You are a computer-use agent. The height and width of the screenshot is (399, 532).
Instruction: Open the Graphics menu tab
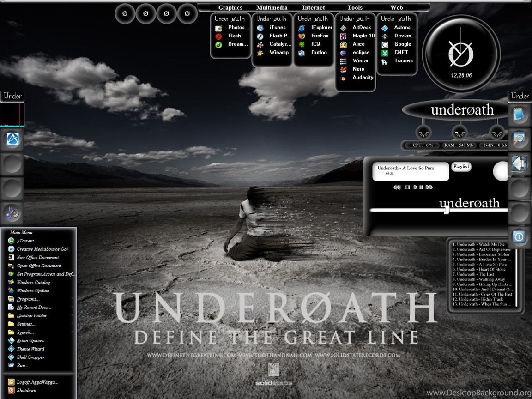click(x=230, y=7)
